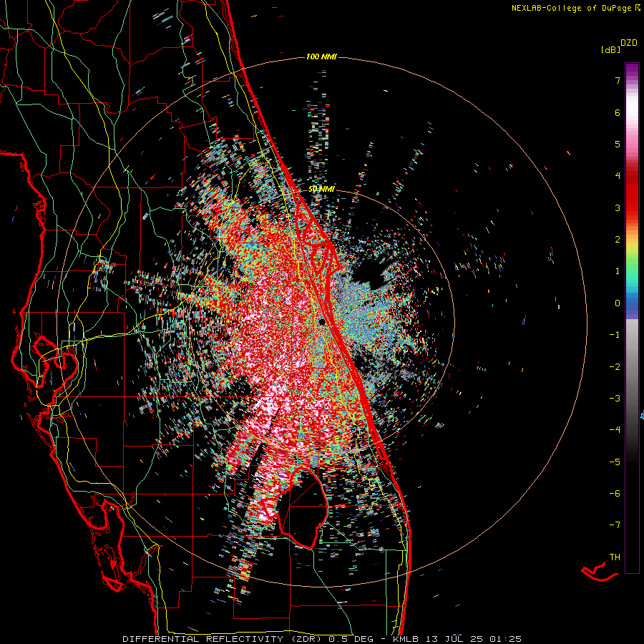Pick the purple top segment of the color bar
The height and width of the screenshot is (644, 644).
point(632,70)
